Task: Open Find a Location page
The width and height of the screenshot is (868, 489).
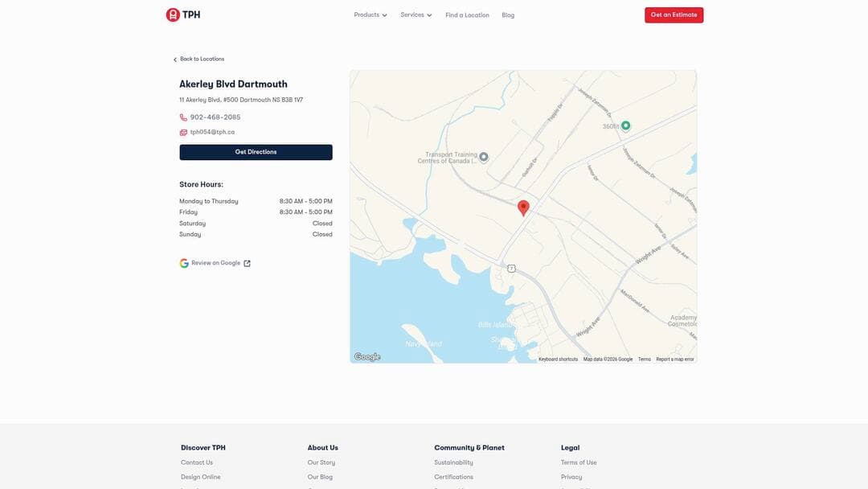Action: (467, 14)
